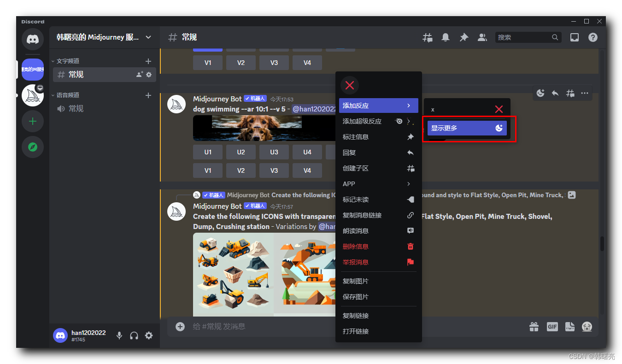Open the GIF picker

click(552, 327)
